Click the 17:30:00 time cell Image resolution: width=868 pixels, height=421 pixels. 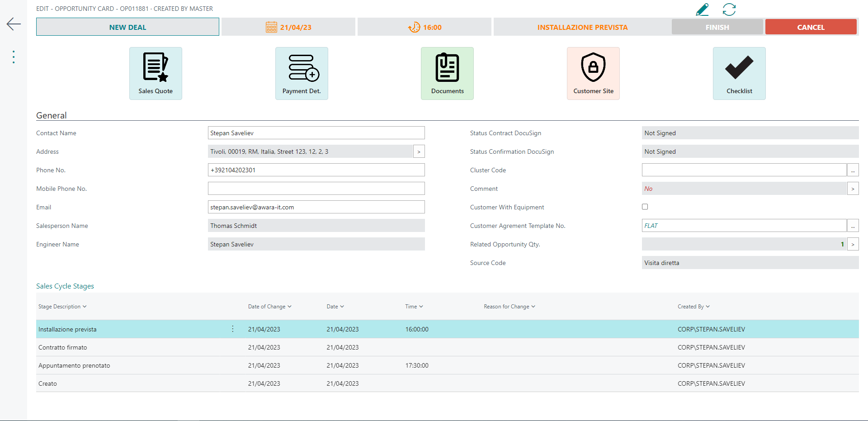pos(417,365)
